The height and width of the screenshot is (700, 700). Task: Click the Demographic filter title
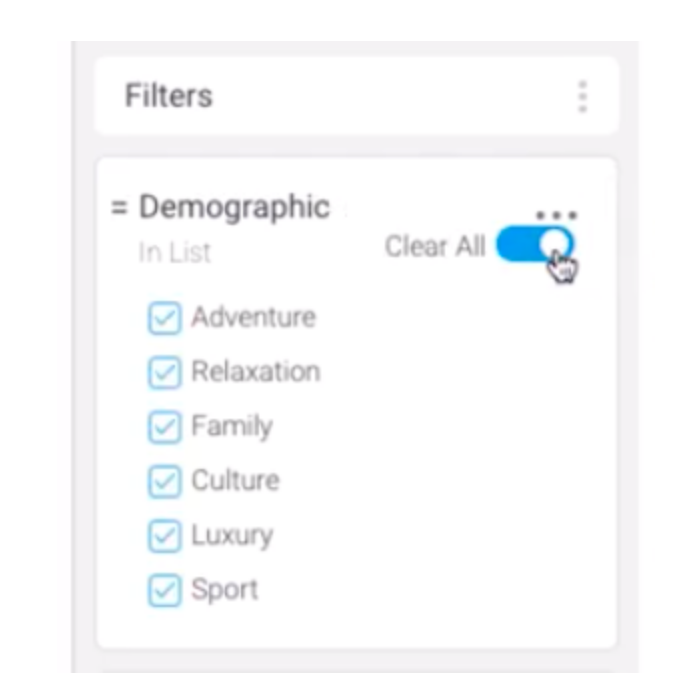pos(234,207)
